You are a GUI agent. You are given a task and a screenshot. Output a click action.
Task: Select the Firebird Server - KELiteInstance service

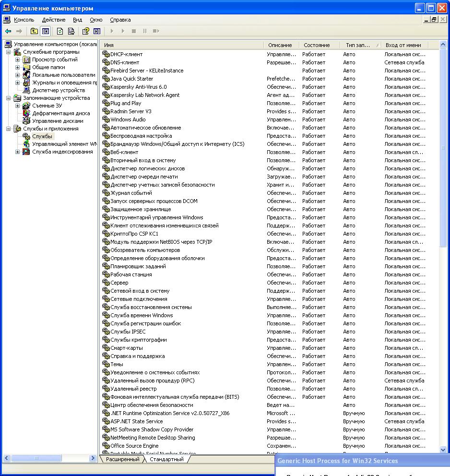coord(147,71)
